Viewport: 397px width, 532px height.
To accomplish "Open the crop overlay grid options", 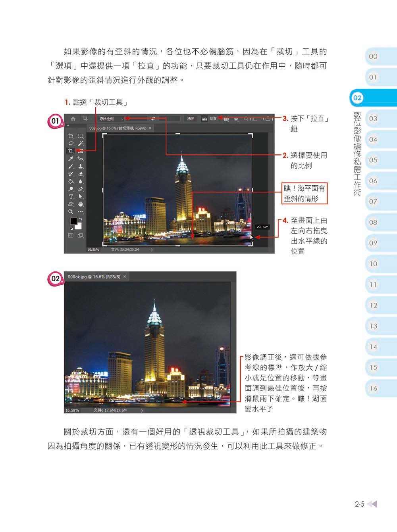I will [x=226, y=119].
